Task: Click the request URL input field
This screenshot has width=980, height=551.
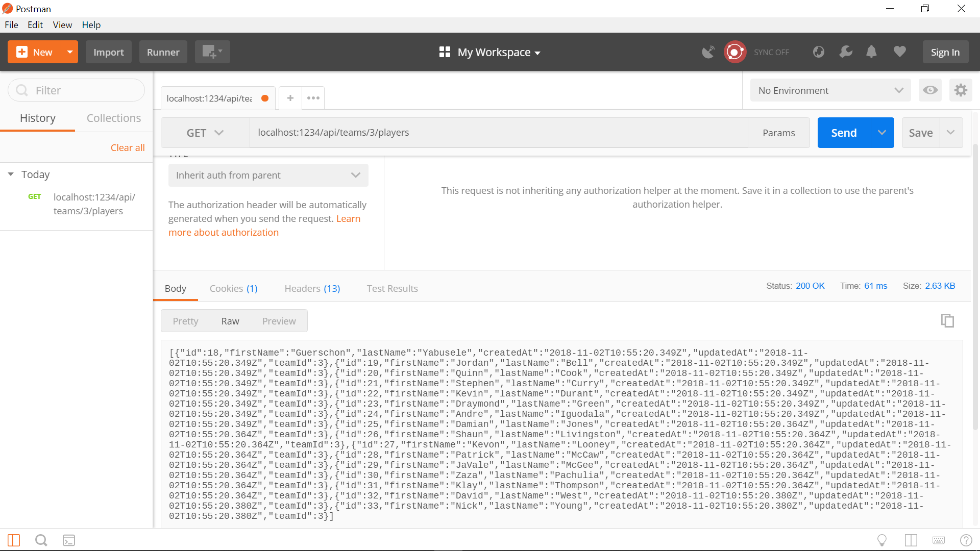Action: 498,133
